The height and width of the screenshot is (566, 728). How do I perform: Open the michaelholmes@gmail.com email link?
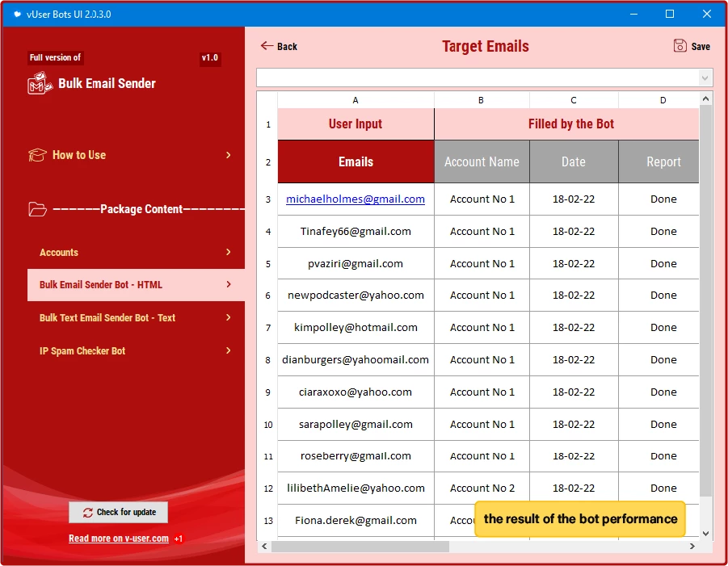(356, 199)
